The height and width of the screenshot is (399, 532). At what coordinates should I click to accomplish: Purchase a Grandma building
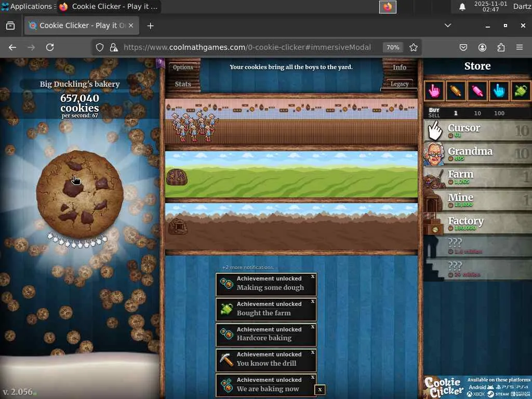478,153
